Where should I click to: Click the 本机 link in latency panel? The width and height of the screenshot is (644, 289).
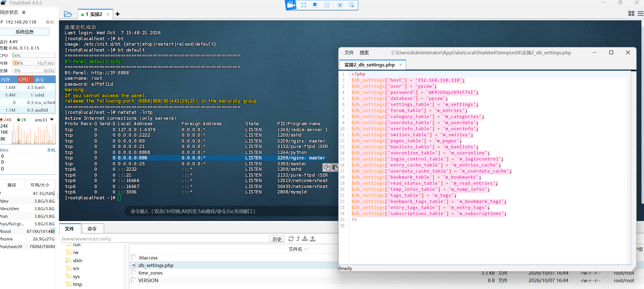[51, 150]
